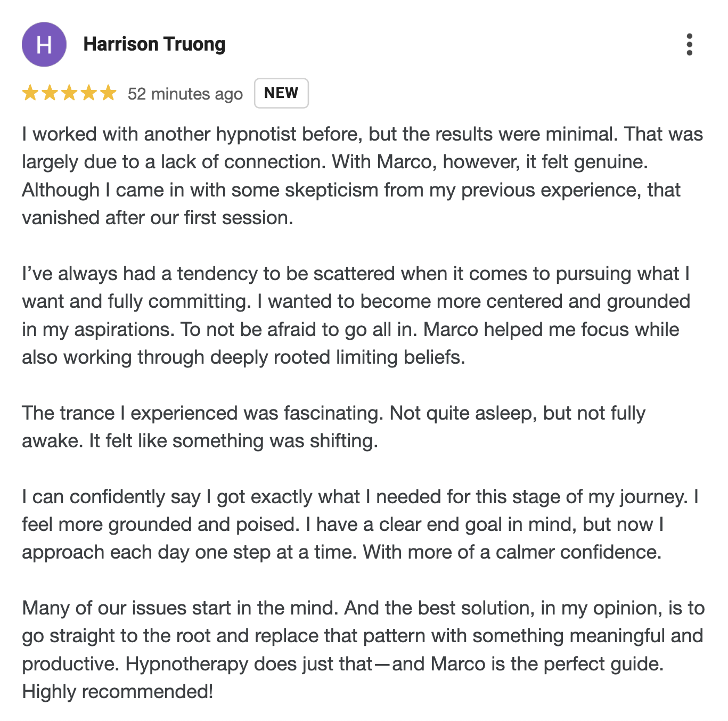
Task: Click the purple H profile avatar
Action: click(44, 45)
